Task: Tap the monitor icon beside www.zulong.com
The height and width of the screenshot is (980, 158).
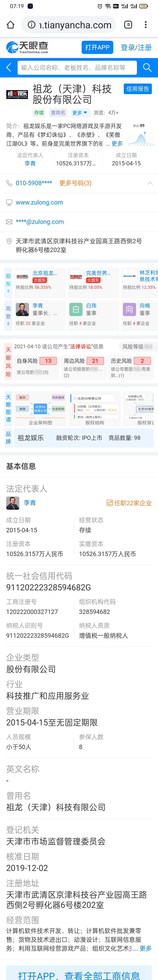Action: tap(9, 203)
